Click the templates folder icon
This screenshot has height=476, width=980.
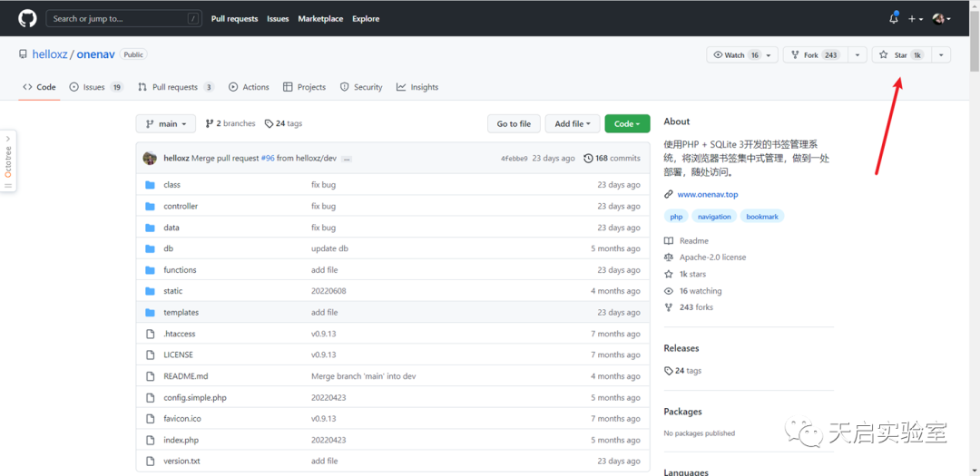point(150,312)
